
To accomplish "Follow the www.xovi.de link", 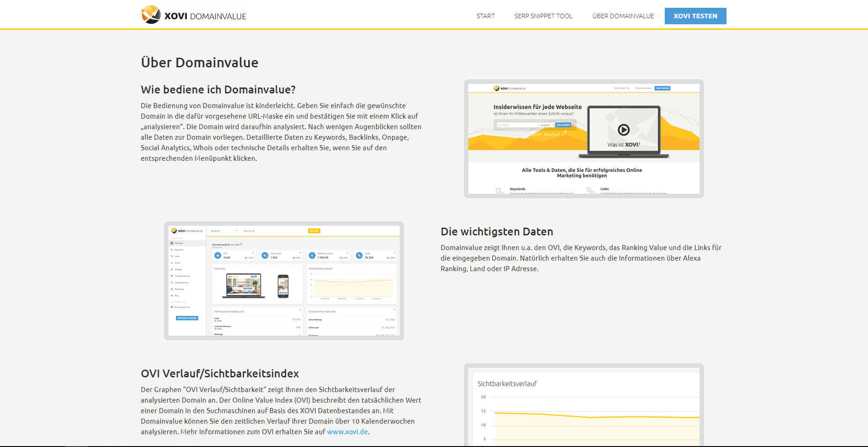I will coord(347,432).
